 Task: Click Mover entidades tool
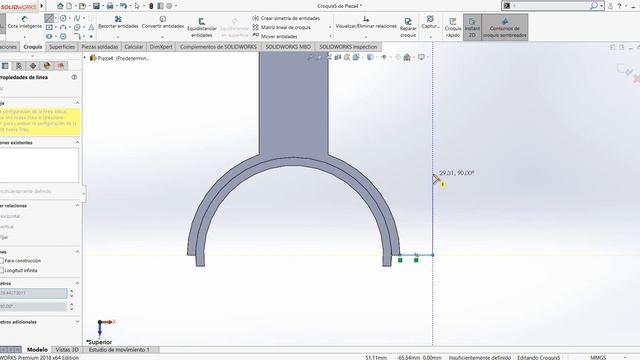(x=275, y=36)
